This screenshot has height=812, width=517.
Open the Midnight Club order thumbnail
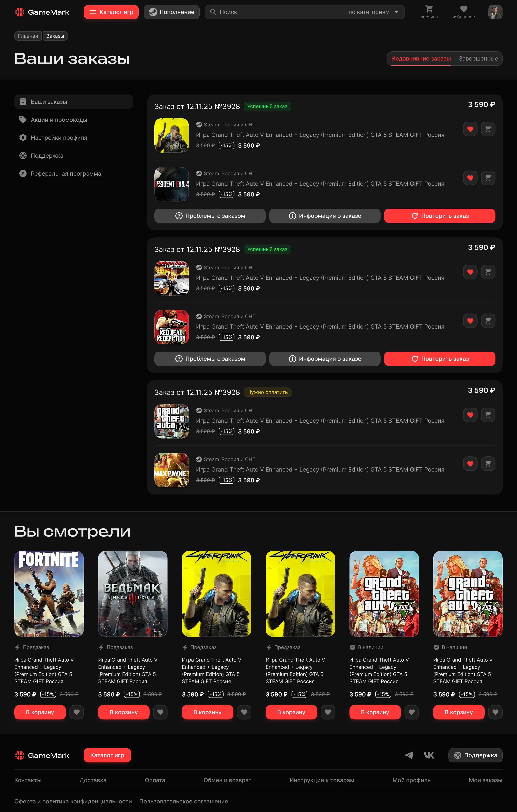pos(172,278)
